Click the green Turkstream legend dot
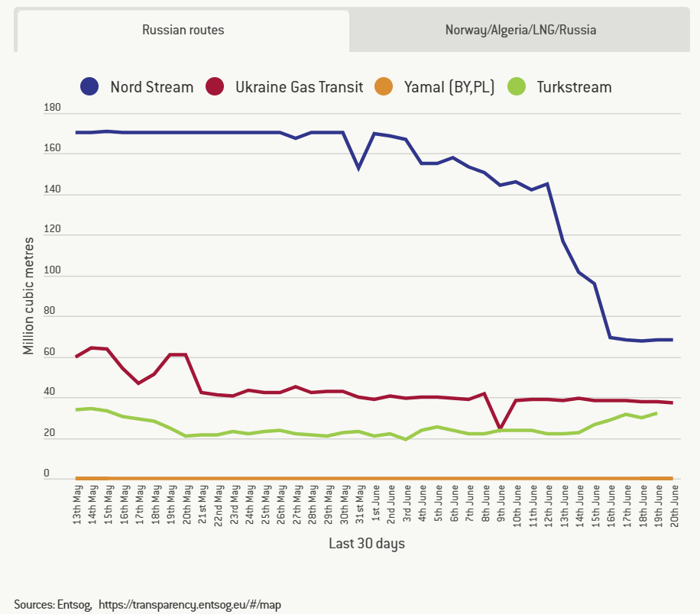The image size is (700, 614). pos(518,86)
